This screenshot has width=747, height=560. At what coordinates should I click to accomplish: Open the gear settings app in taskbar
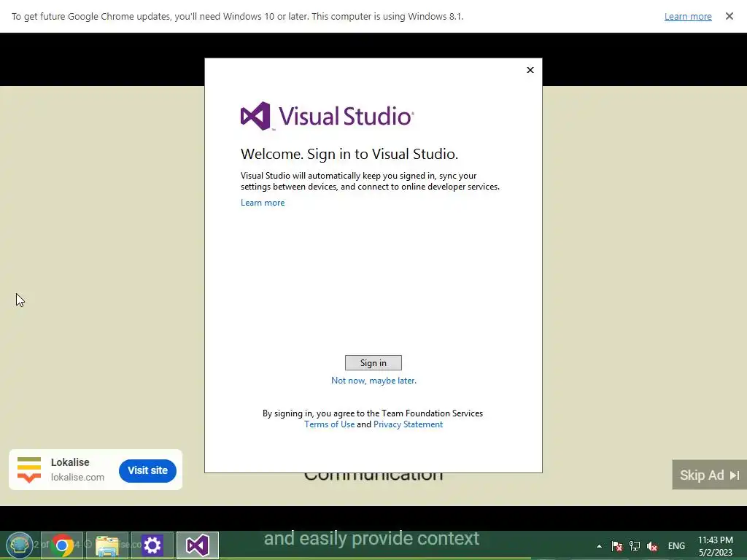[152, 545]
